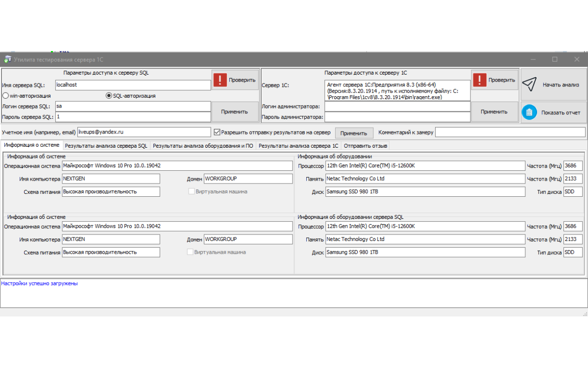Click into the Имя сервера SQL field
The width and height of the screenshot is (588, 368).
tap(132, 85)
